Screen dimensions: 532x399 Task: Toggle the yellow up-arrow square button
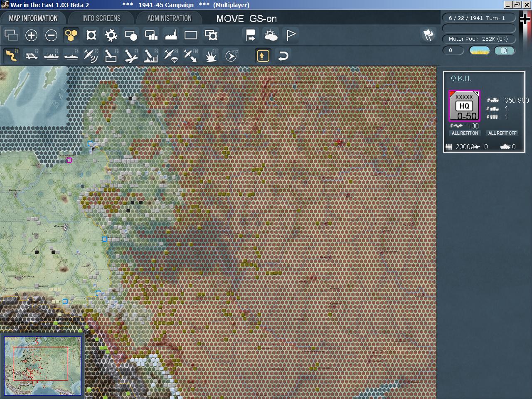pyautogui.click(x=263, y=56)
